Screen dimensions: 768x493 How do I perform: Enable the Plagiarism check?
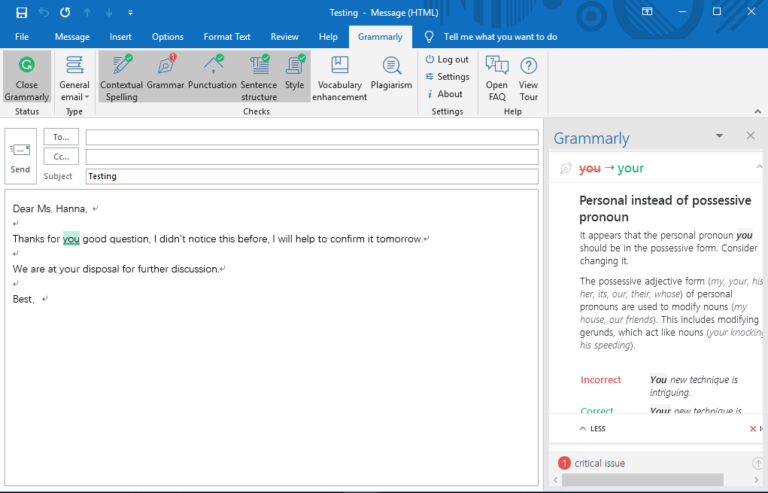[391, 72]
